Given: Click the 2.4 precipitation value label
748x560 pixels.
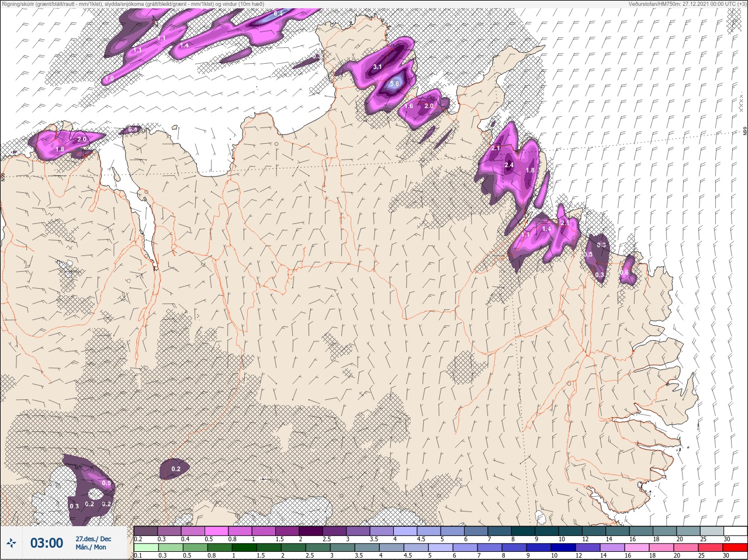Looking at the screenshot, I should (509, 165).
